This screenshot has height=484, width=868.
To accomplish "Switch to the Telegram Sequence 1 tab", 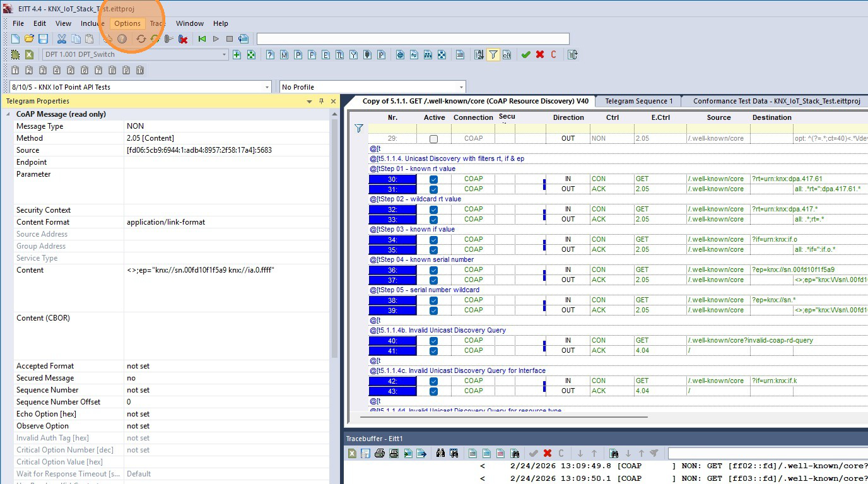I will tap(638, 101).
